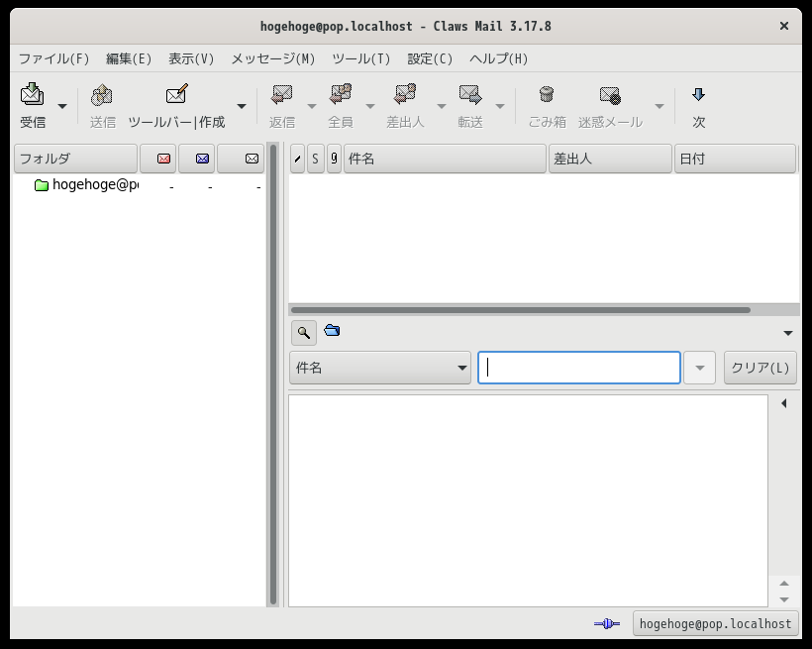Expand the 全員 reply-all options arrow
This screenshot has width=812, height=649.
(370, 106)
